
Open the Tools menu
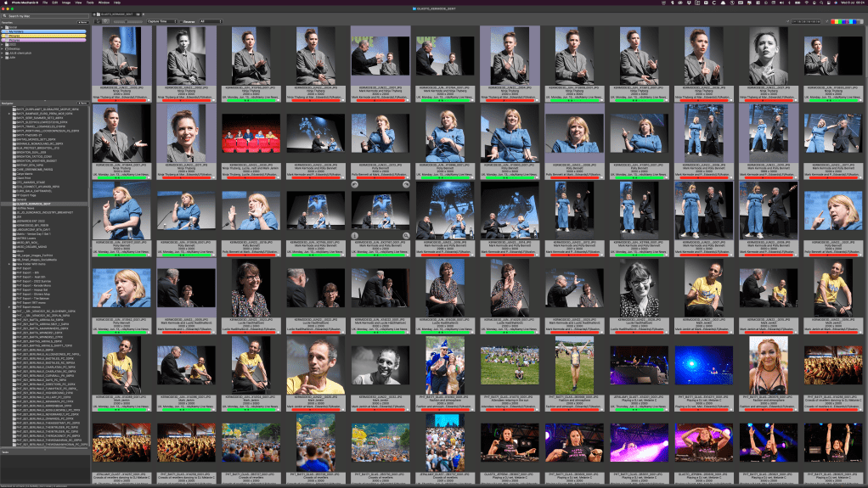[x=90, y=3]
